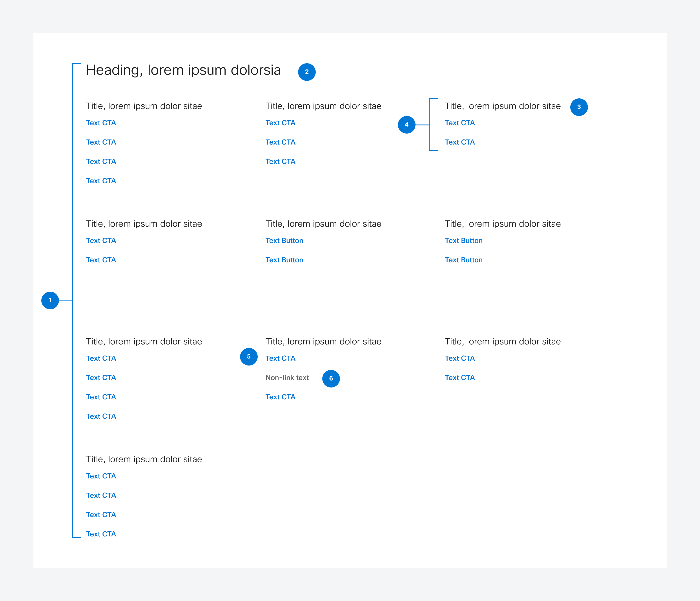Click first Text Button in right column
The width and height of the screenshot is (700, 601).
click(463, 241)
